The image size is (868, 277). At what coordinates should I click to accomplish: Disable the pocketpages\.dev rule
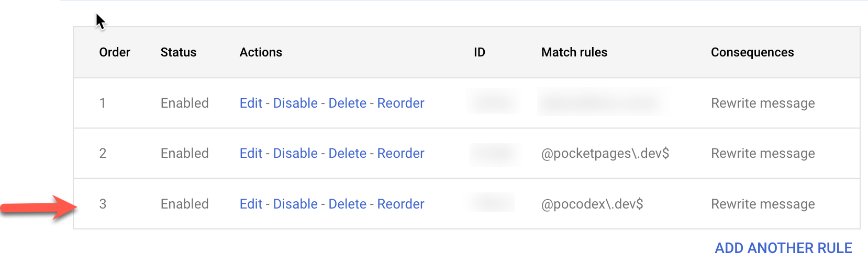(295, 153)
